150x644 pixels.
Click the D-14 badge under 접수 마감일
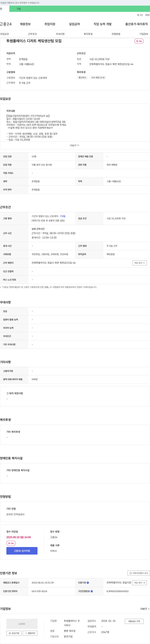(11, 543)
